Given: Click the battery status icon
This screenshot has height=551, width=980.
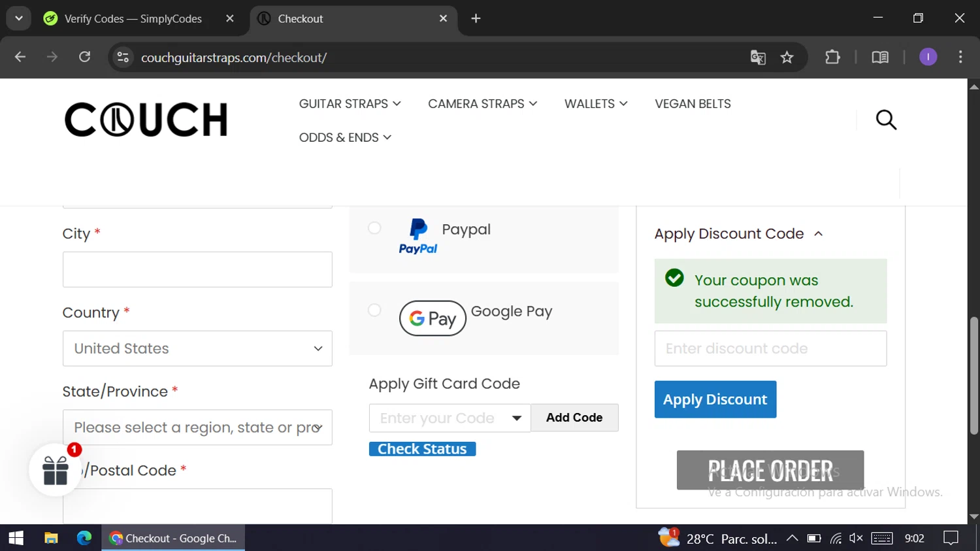Looking at the screenshot, I should (x=814, y=538).
